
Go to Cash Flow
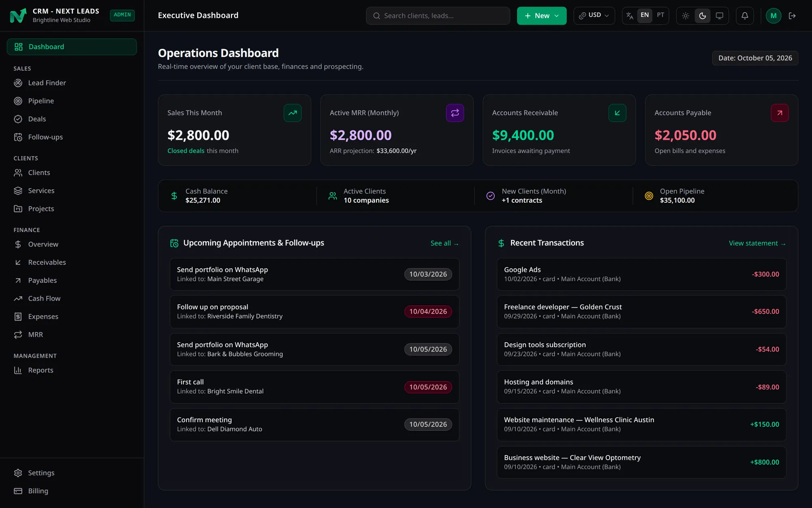pyautogui.click(x=72, y=299)
